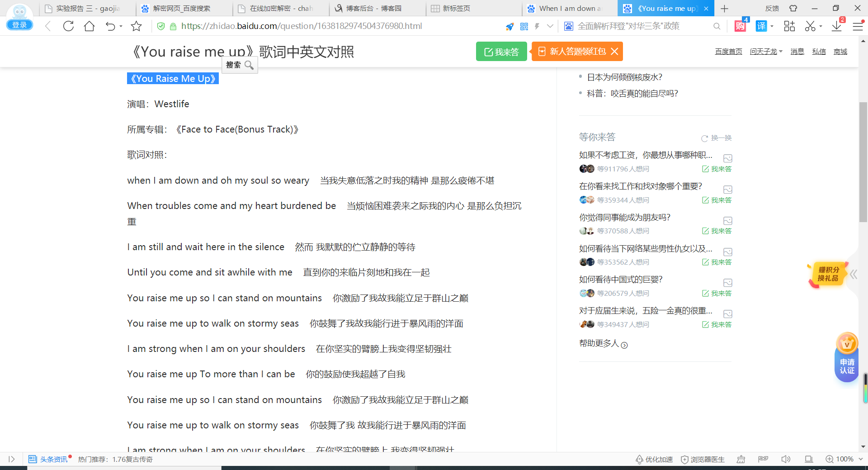Viewport: 868px width, 470px height.
Task: Click the magnifier icon in the search box
Action: [x=717, y=26]
